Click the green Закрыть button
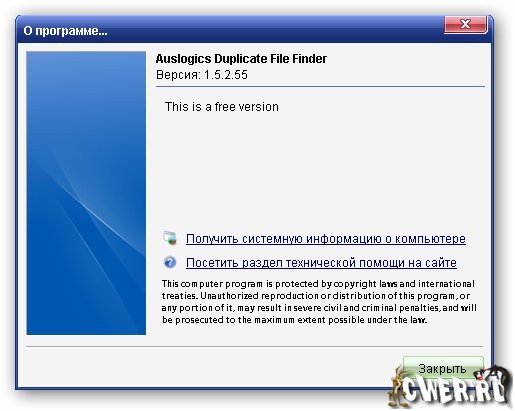Viewport: 515px width, 411px height. tap(443, 368)
